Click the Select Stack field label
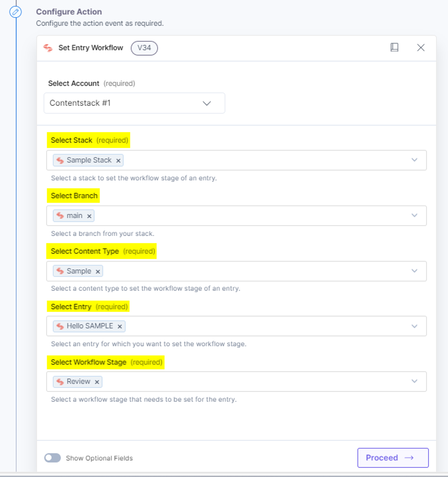This screenshot has height=477, width=448. click(72, 140)
